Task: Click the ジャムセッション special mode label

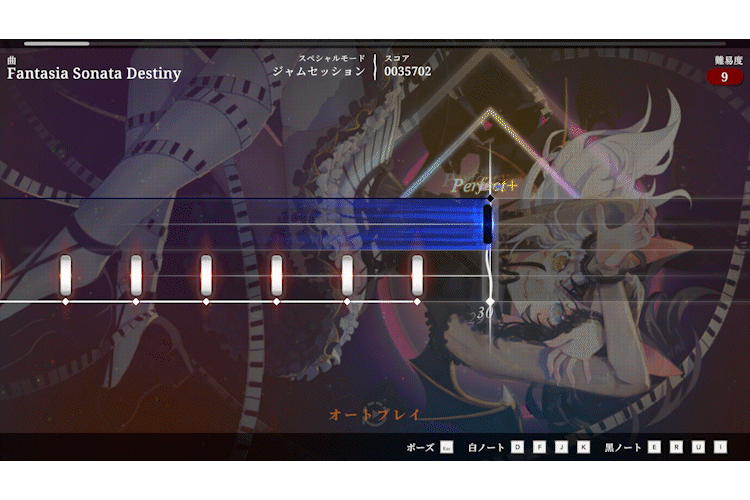Action: click(319, 71)
